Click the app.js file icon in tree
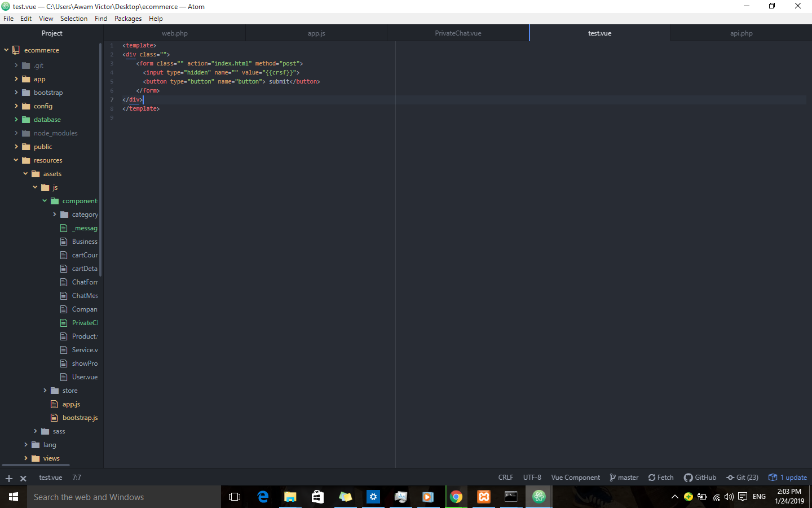 point(54,404)
